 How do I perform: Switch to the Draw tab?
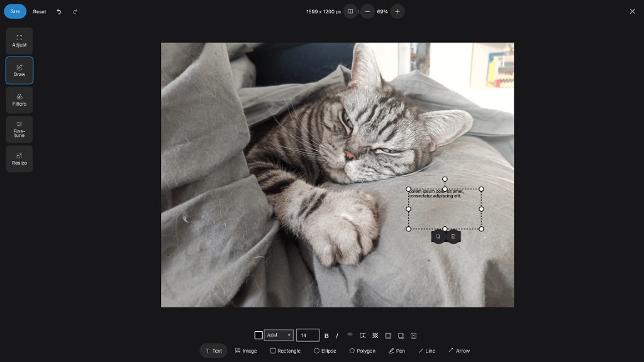click(19, 70)
